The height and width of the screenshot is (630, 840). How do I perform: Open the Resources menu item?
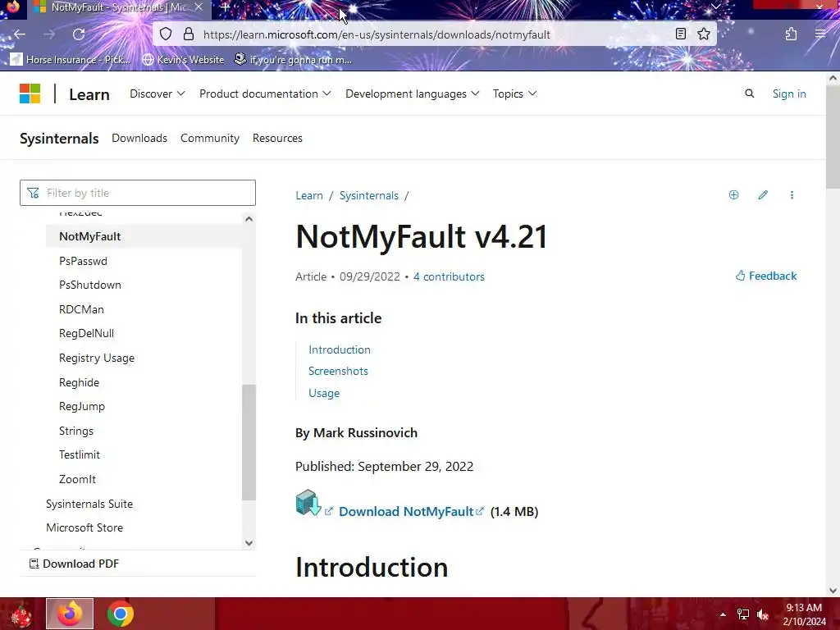[x=277, y=138]
